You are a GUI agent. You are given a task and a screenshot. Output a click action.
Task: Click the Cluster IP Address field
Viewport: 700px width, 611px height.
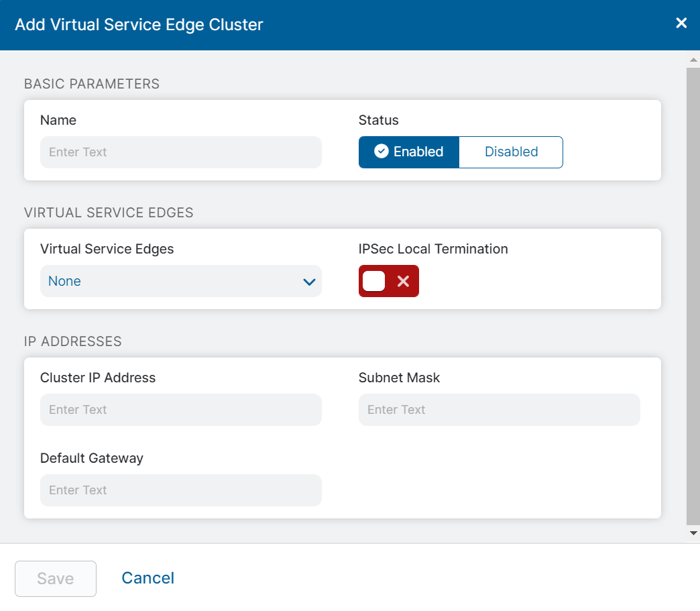point(181,410)
